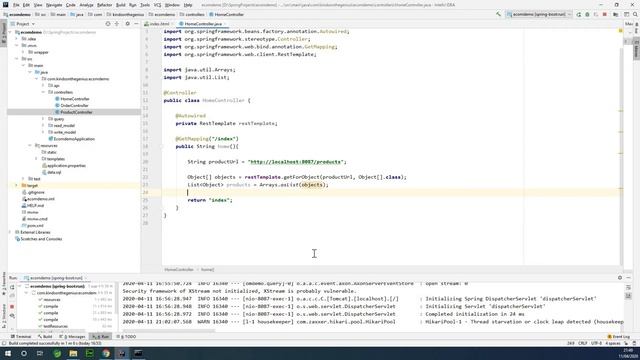Start debugging with the bug icon
Screen dimensions: 640x360
[x=587, y=14]
